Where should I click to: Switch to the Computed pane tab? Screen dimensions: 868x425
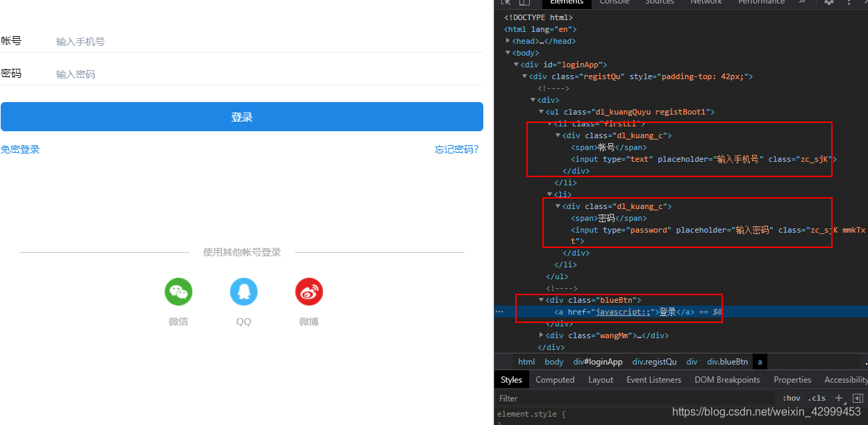pos(555,380)
